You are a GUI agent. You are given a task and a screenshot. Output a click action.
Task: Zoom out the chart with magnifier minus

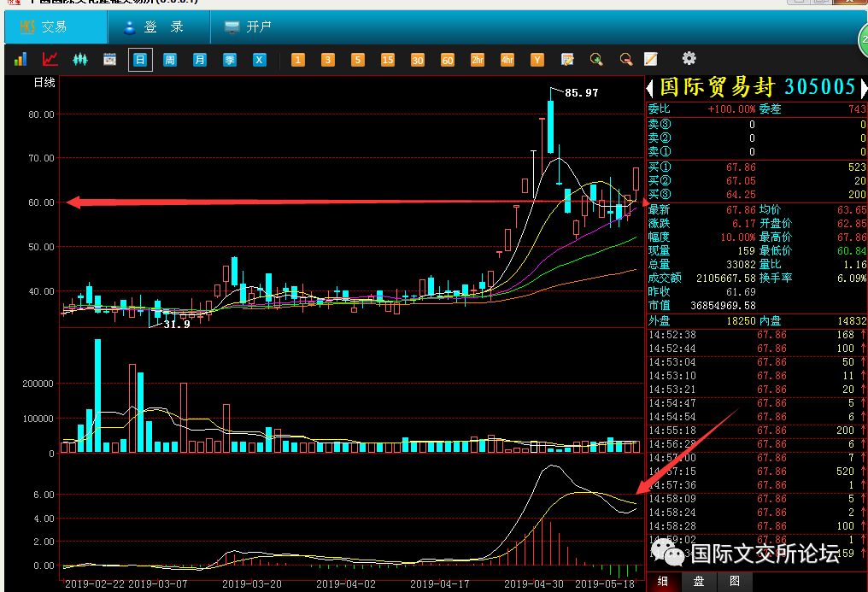[626, 59]
